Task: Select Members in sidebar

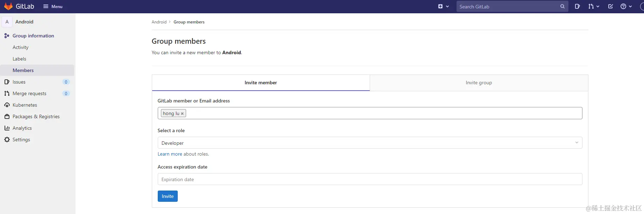Action: coord(37,70)
